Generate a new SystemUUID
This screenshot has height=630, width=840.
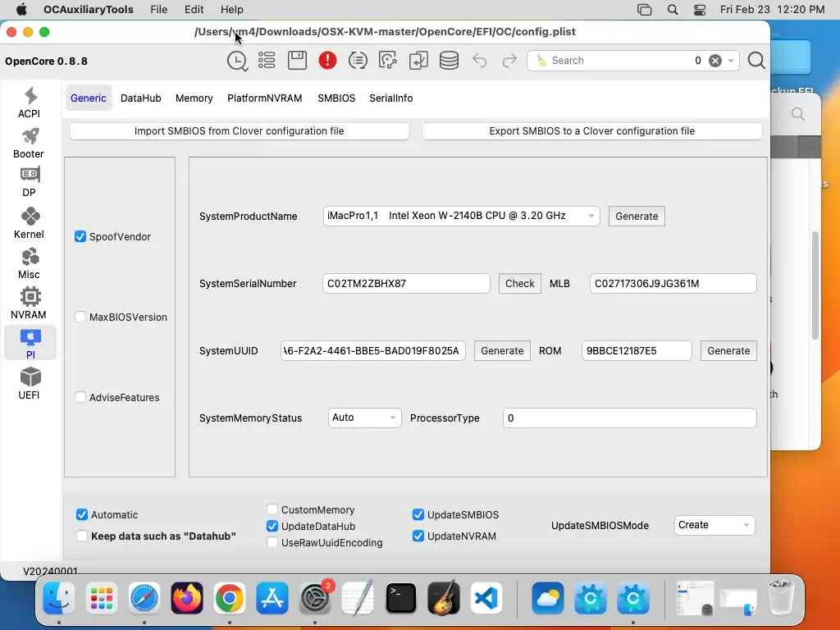pos(502,351)
